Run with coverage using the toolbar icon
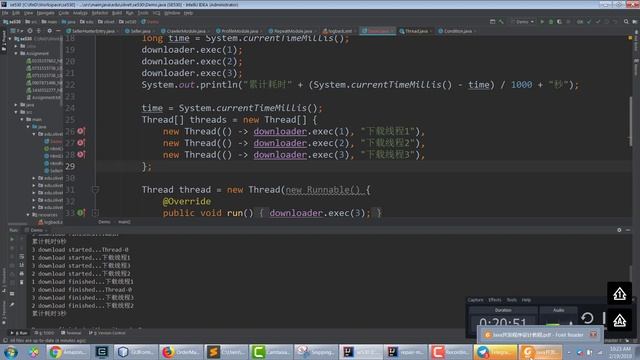The height and width of the screenshot is (360, 640). coord(559,22)
